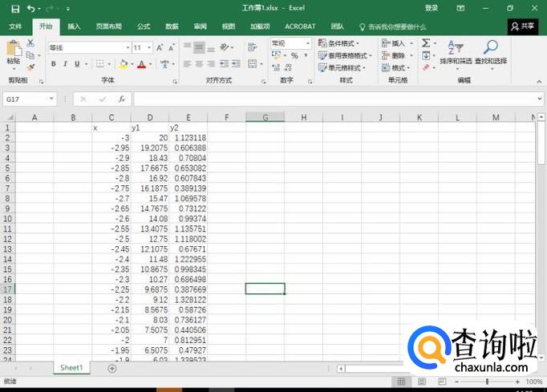Click the Wrap Text icon
Image resolution: width=547 pixels, height=392 pixels.
pyautogui.click(x=252, y=47)
